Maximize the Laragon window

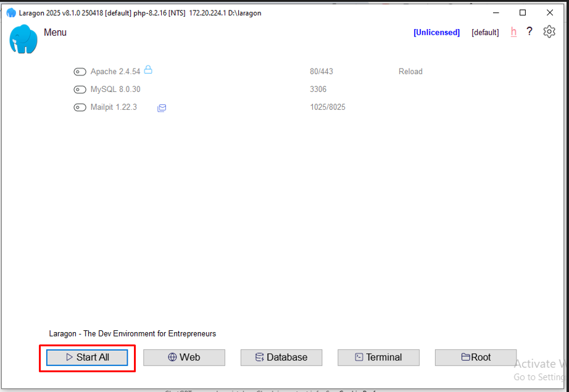coord(523,12)
